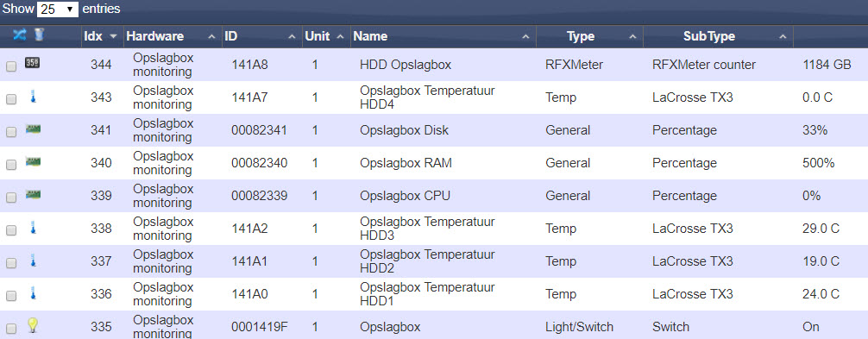Click the light bulb icon for Opslagbox switch

pyautogui.click(x=33, y=326)
